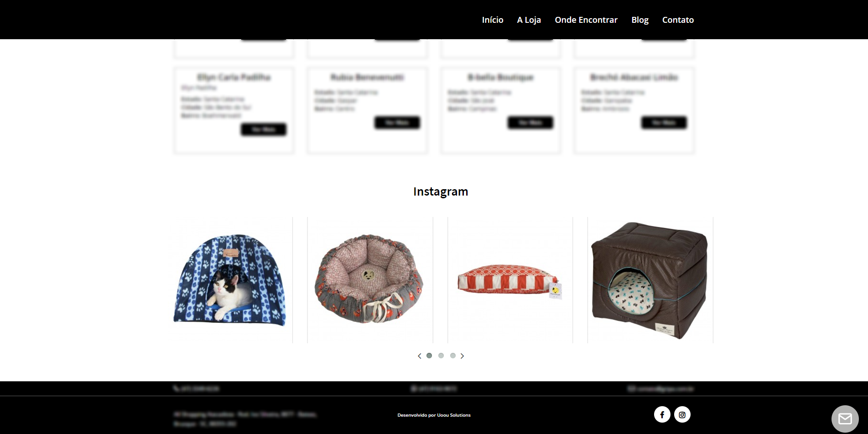Select the third carousel pagination dot
Viewport: 868px width, 434px height.
pos(453,356)
